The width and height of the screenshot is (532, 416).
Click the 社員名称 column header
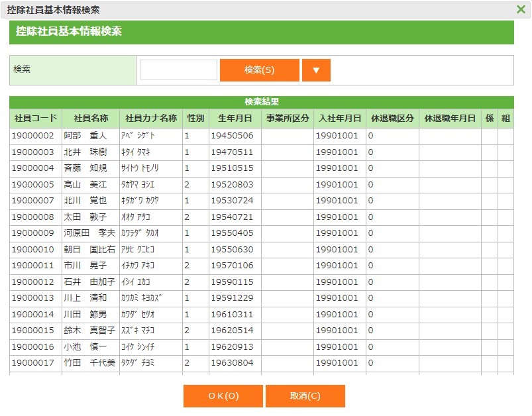pos(91,119)
